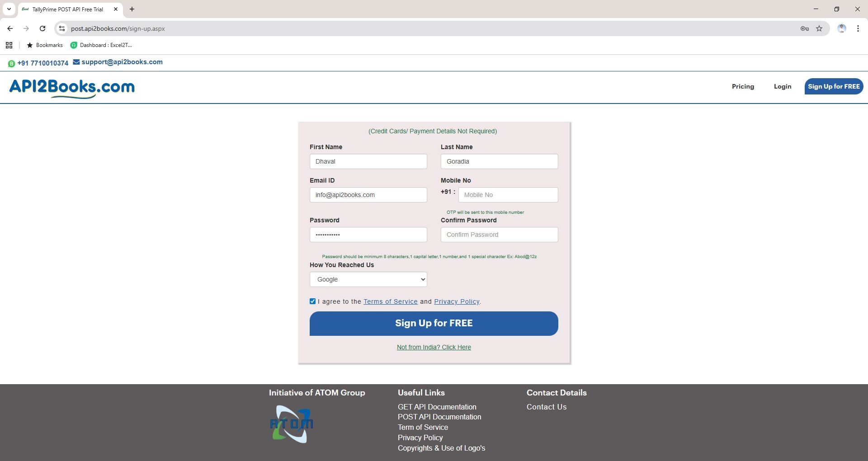This screenshot has height=461, width=868.
Task: Open POST API Documentation footer link
Action: click(439, 417)
